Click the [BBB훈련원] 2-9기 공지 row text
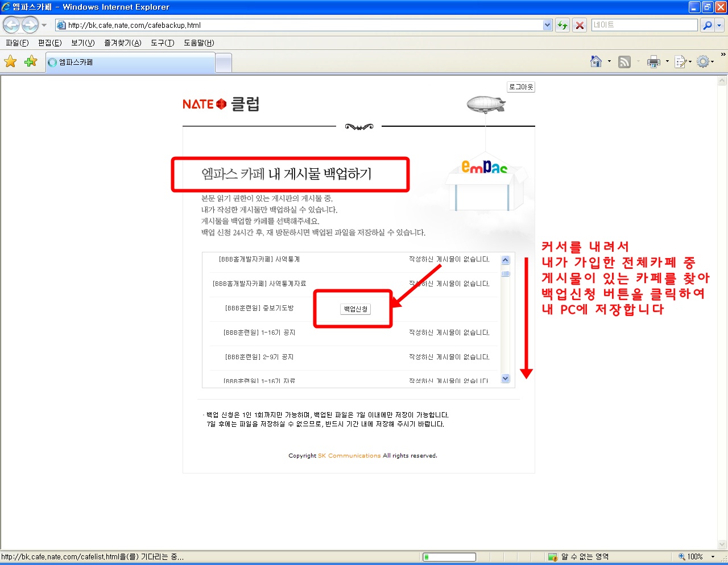 click(259, 357)
